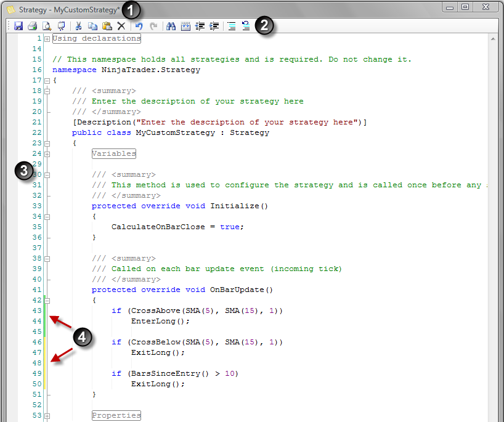This screenshot has width=504, height=422.
Task: Paste code from the clipboard
Action: pos(107,26)
